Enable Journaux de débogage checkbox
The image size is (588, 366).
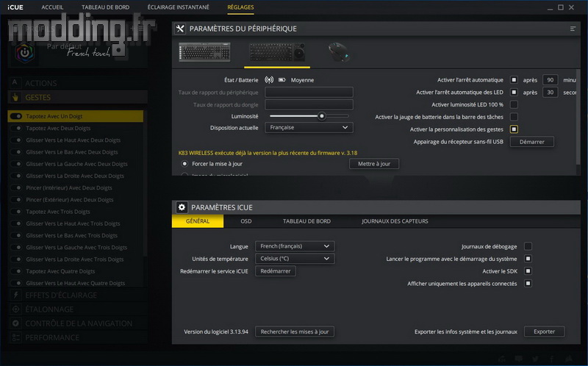528,246
